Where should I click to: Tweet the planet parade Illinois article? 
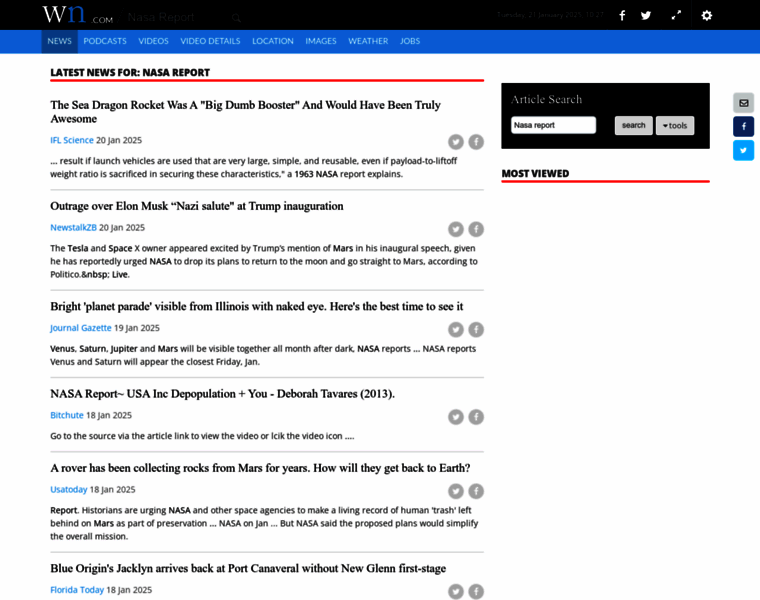(456, 330)
